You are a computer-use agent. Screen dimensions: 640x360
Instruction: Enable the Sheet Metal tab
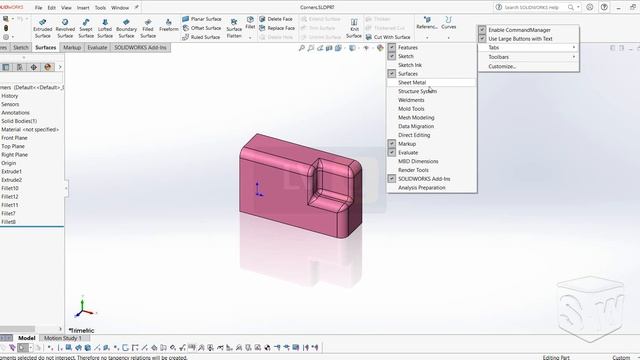point(431,82)
